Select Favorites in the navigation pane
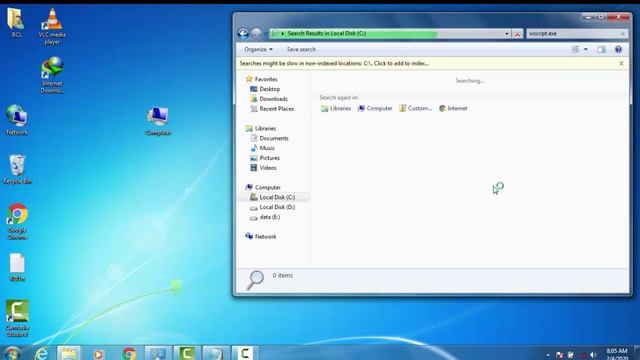This screenshot has width=640, height=360. tap(261, 79)
